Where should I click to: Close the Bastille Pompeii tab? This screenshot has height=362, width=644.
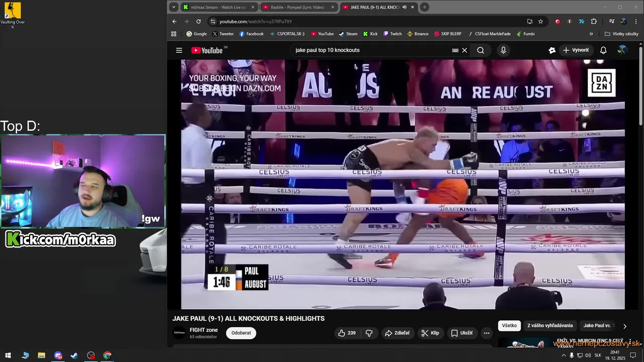(333, 7)
